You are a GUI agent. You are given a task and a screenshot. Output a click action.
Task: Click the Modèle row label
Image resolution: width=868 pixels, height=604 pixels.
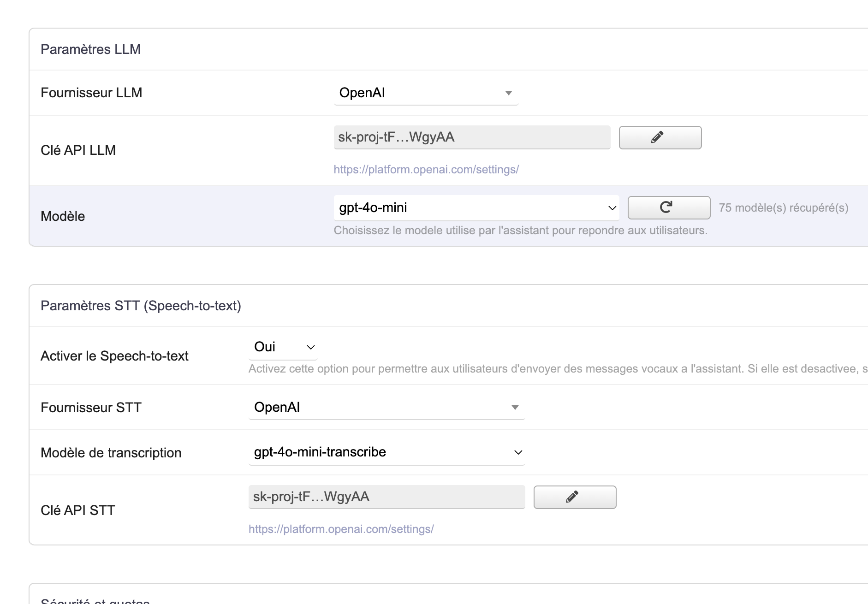point(63,216)
